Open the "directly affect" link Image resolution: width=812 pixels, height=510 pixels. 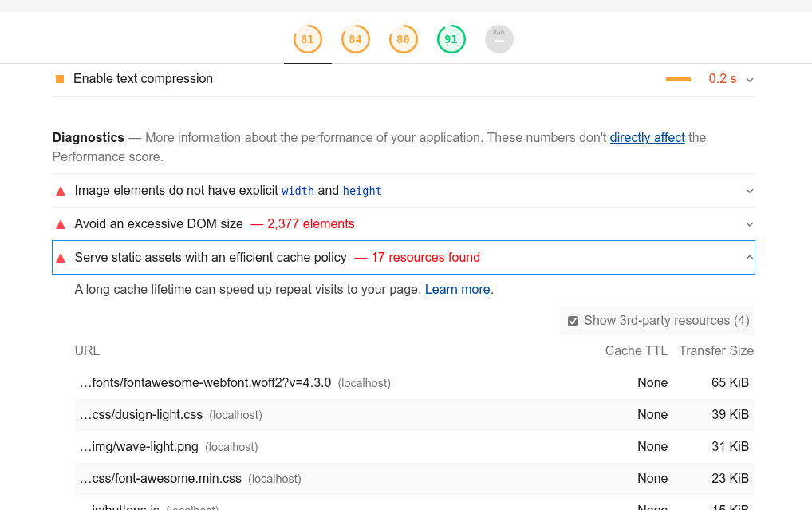coord(647,137)
